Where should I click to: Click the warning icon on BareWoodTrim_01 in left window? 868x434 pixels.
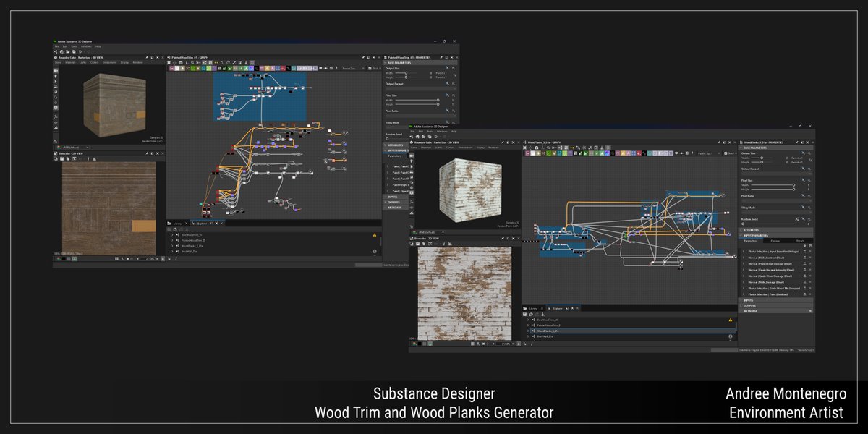375,235
